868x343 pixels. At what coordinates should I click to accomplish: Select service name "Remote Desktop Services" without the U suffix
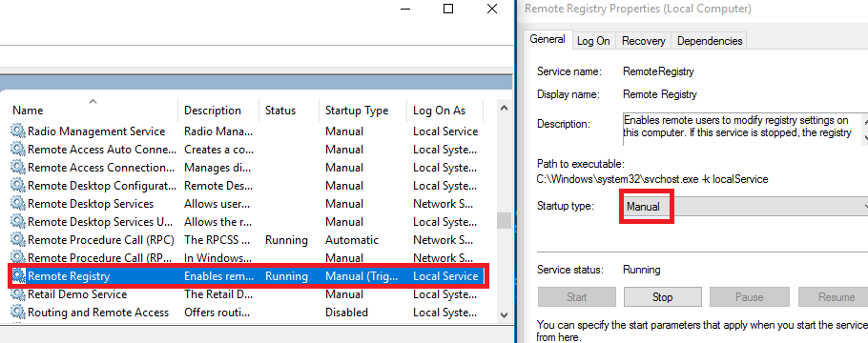[91, 204]
